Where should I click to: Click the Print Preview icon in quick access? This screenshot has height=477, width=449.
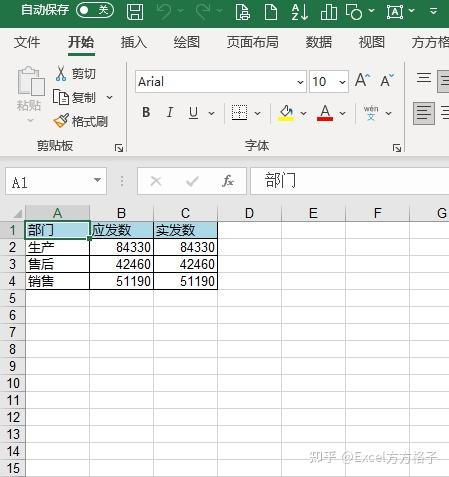[x=242, y=12]
